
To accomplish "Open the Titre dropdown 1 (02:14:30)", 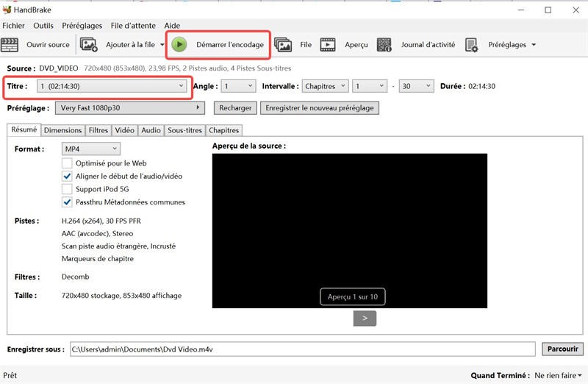I will [112, 86].
